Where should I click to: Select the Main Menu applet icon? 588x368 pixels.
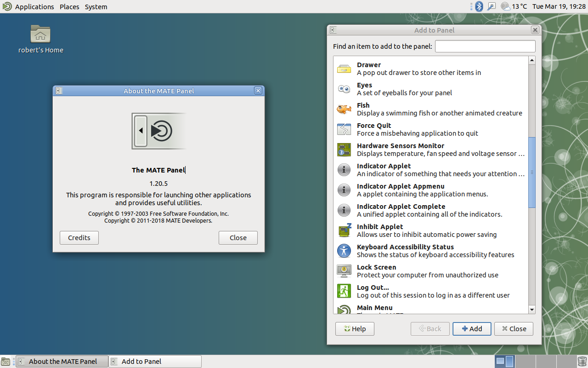click(x=344, y=310)
